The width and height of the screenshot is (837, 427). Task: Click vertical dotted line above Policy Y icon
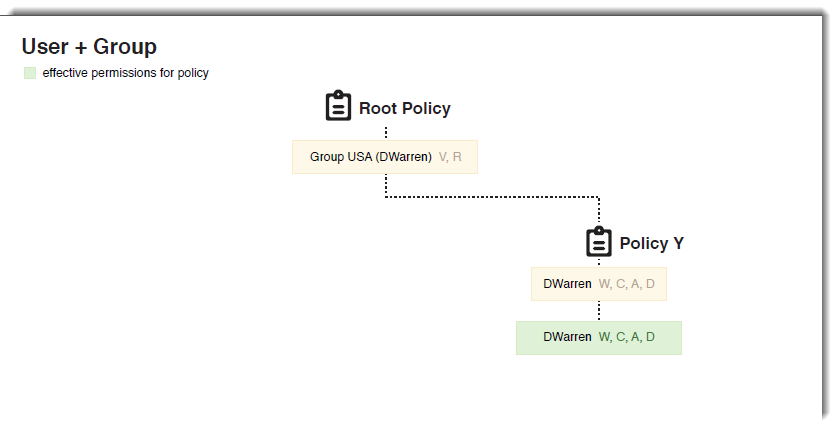(x=599, y=211)
